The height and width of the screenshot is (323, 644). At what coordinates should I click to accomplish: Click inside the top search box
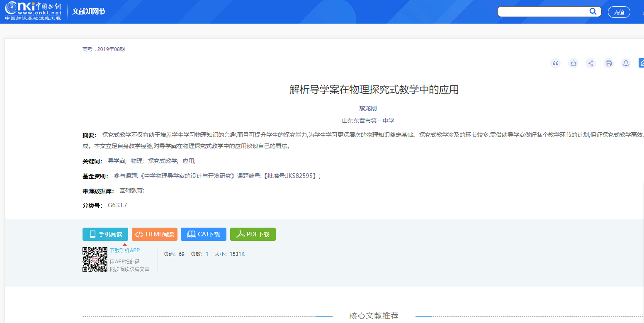(x=542, y=12)
